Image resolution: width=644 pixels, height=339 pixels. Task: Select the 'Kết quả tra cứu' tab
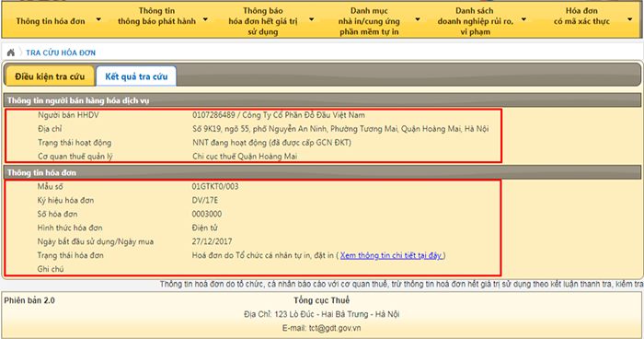point(136,76)
